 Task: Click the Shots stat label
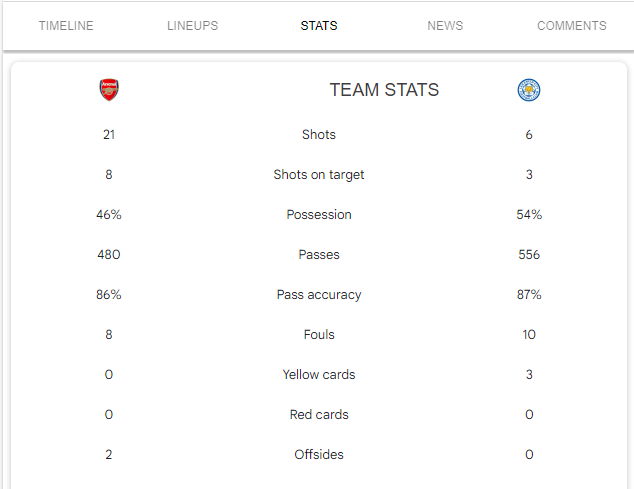point(319,135)
